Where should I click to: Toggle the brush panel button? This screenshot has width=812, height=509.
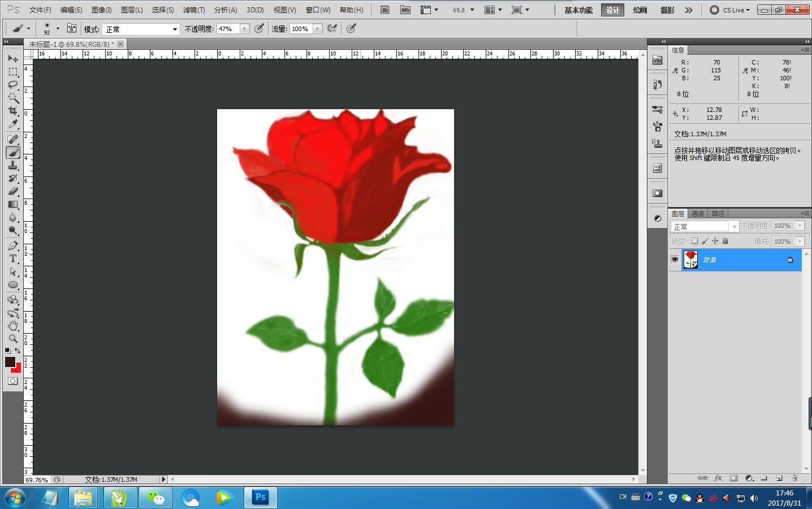point(72,29)
